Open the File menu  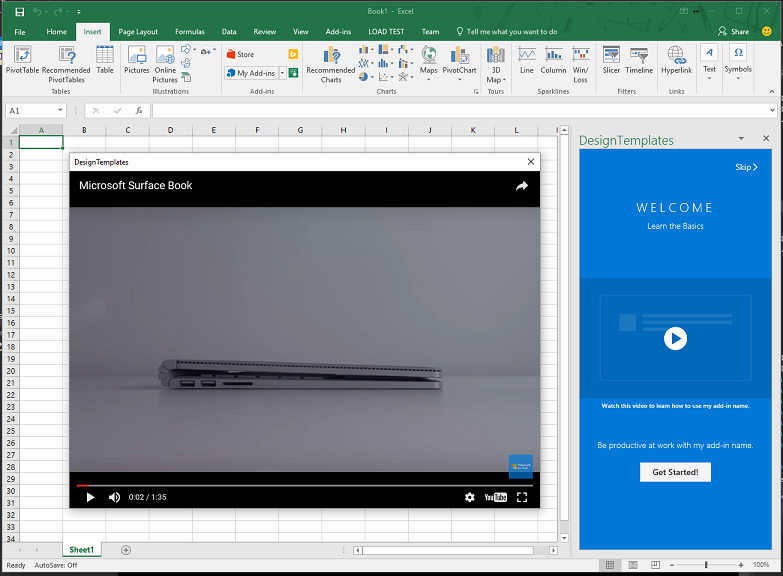(20, 31)
